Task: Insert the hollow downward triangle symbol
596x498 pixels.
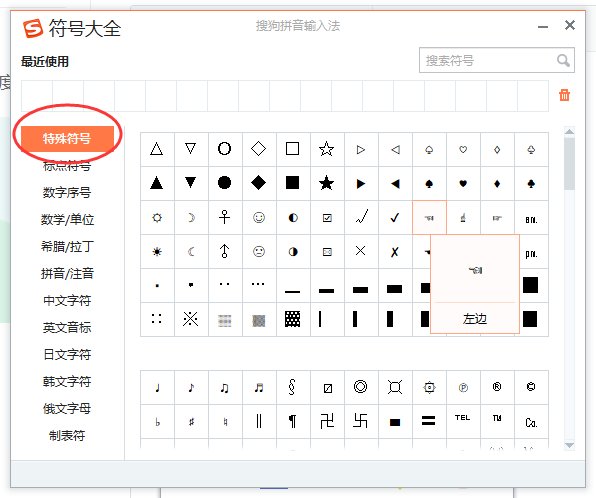Action: click(190, 148)
